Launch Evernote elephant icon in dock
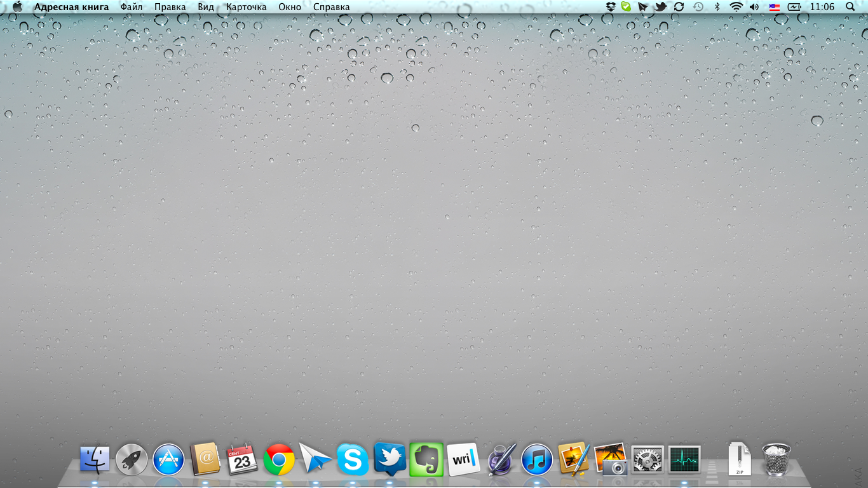 tap(426, 459)
